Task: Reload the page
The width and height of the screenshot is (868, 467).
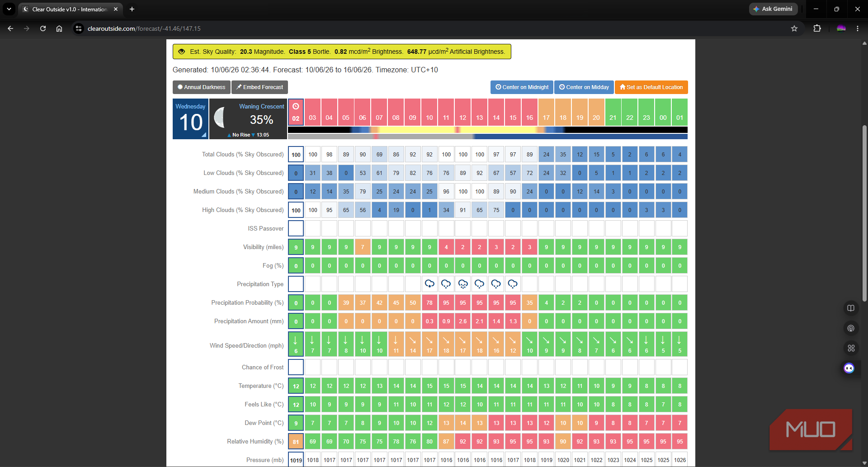Action: (x=43, y=28)
